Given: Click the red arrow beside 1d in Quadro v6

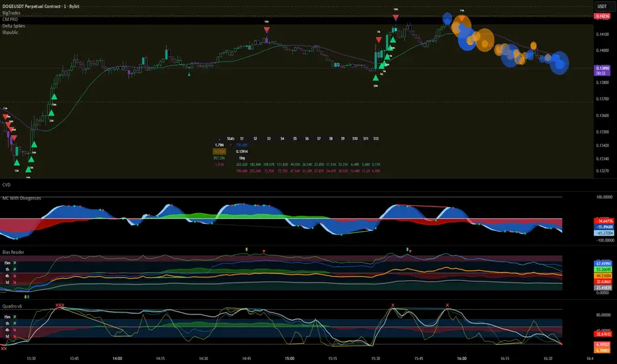Looking at the screenshot, I should click(x=15, y=336).
